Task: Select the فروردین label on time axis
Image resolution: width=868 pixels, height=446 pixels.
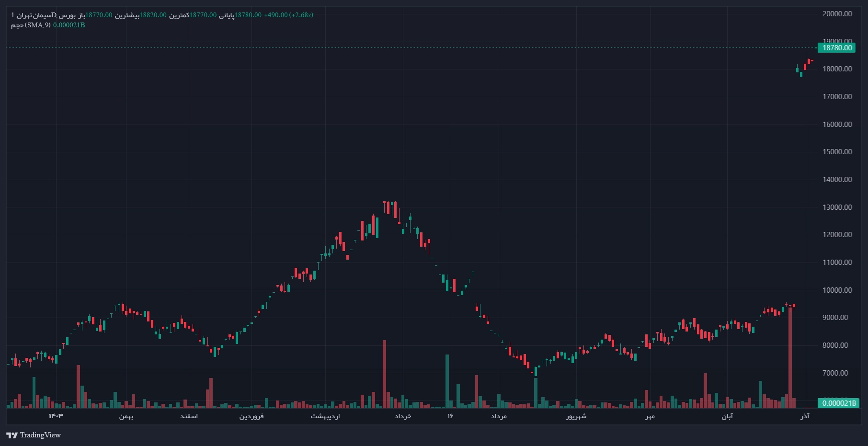Action: coord(251,416)
